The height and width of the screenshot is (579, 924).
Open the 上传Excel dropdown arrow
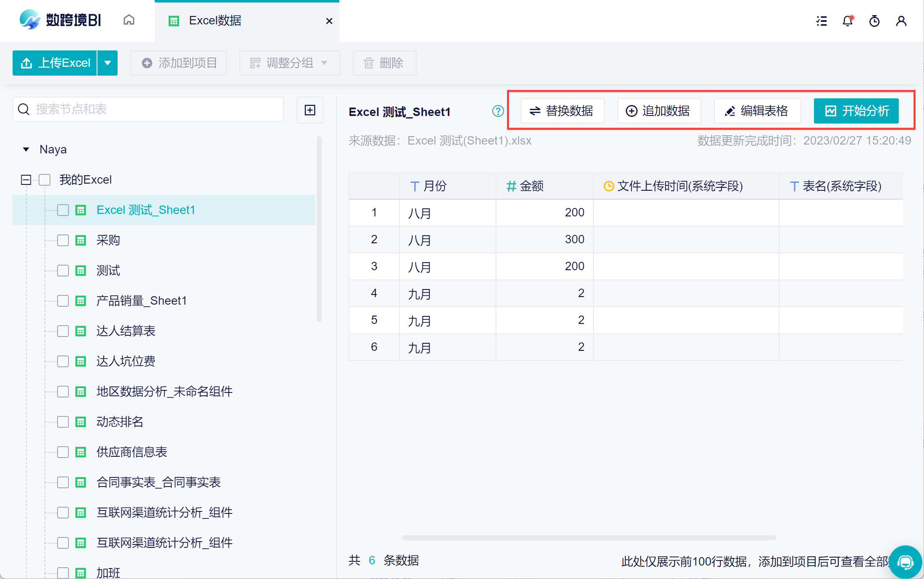point(108,63)
